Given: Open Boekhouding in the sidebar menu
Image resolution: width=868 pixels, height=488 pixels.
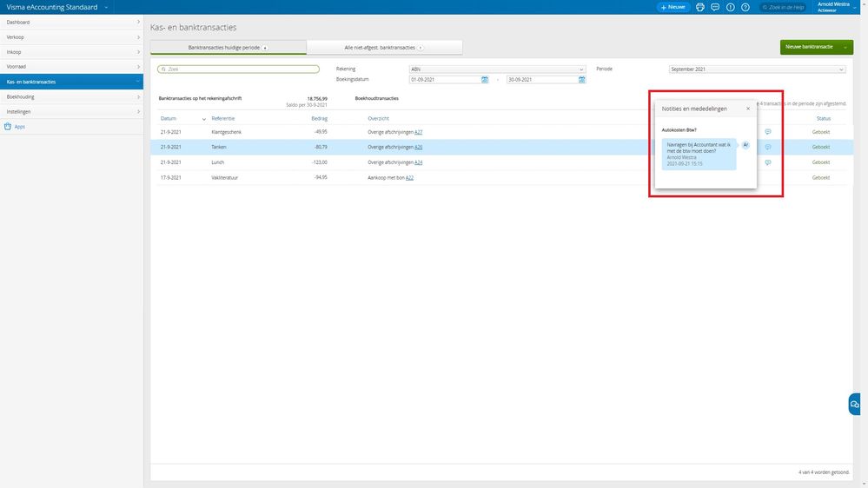Looking at the screenshot, I should [x=71, y=96].
